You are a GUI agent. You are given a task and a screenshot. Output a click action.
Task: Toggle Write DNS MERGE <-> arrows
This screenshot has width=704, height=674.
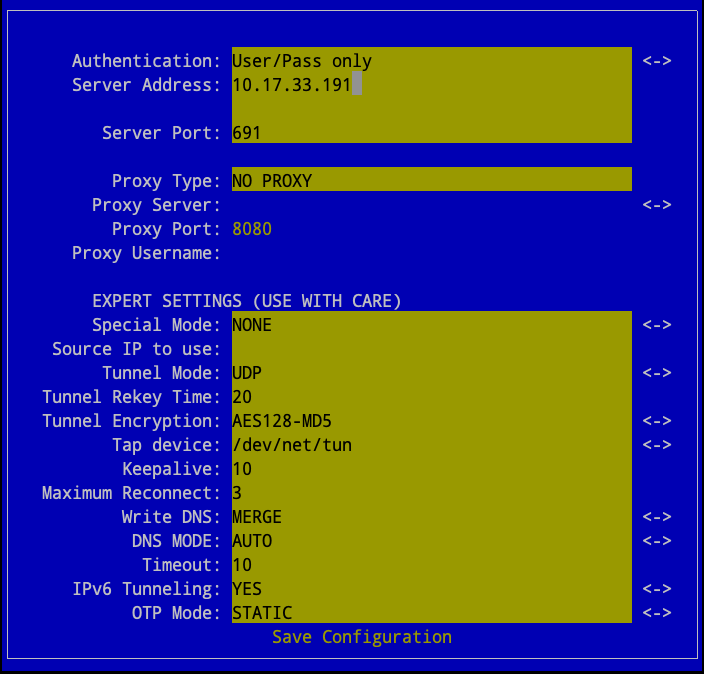[656, 517]
